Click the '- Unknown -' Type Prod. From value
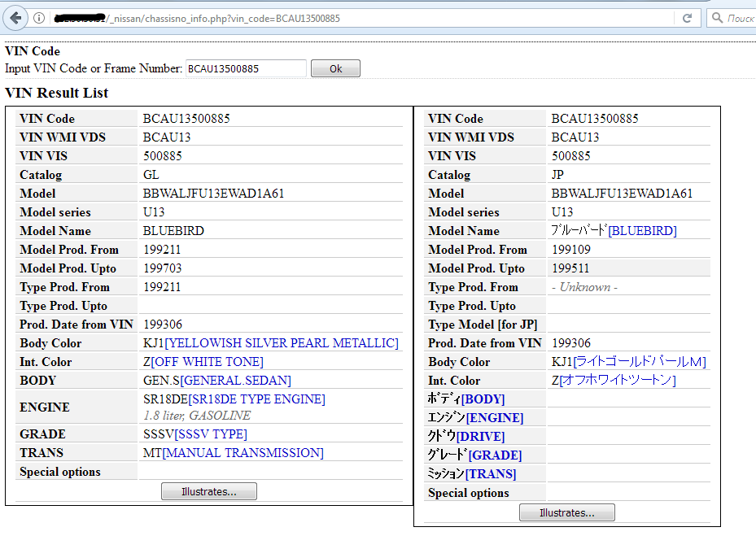 tap(584, 287)
